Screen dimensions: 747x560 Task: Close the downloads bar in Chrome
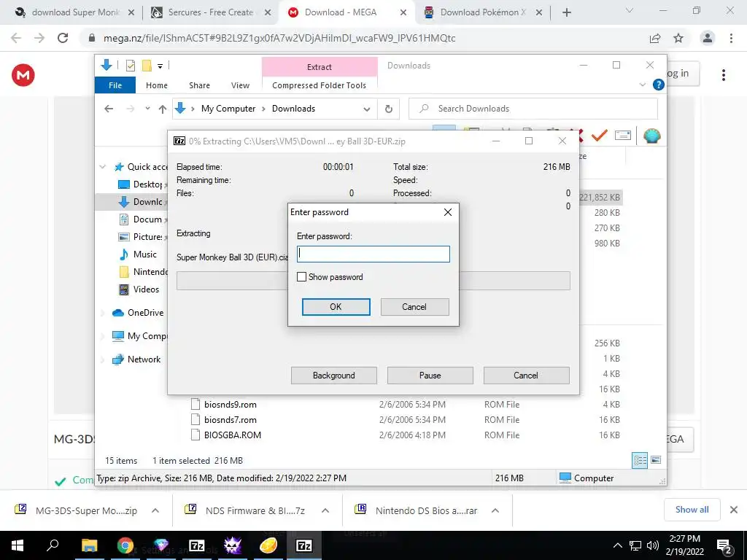pyautogui.click(x=734, y=510)
